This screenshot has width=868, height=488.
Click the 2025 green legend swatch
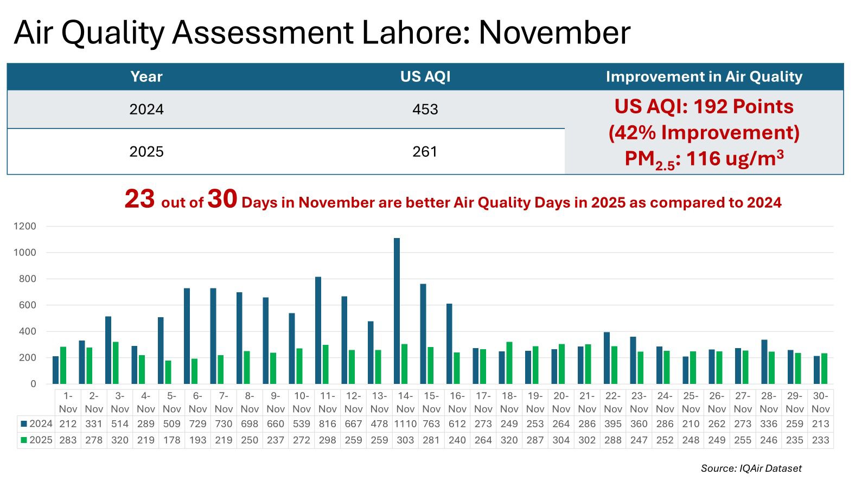[23, 440]
